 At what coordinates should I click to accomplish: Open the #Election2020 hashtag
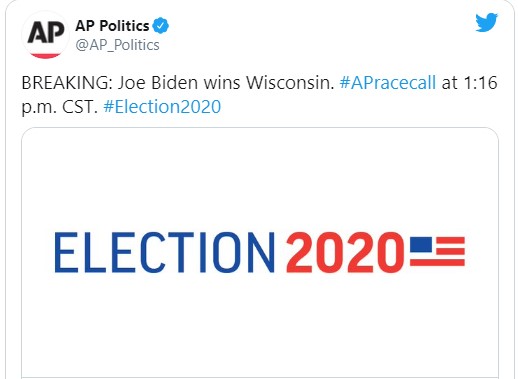tap(162, 107)
